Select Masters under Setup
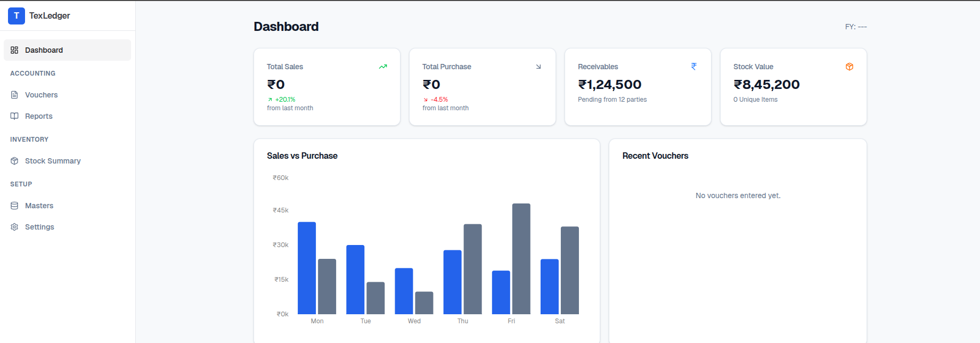 (x=39, y=206)
